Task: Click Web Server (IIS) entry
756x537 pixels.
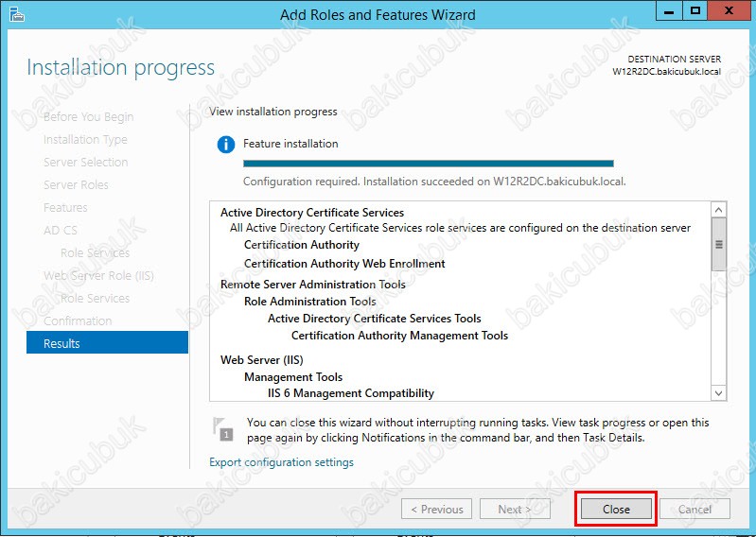Action: pyautogui.click(x=262, y=360)
